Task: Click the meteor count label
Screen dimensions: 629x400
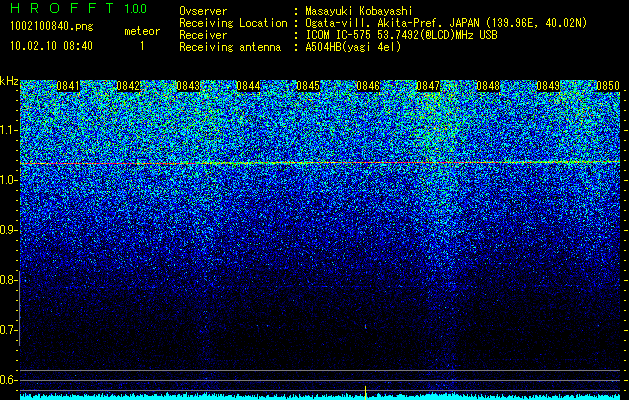Action: [142, 31]
